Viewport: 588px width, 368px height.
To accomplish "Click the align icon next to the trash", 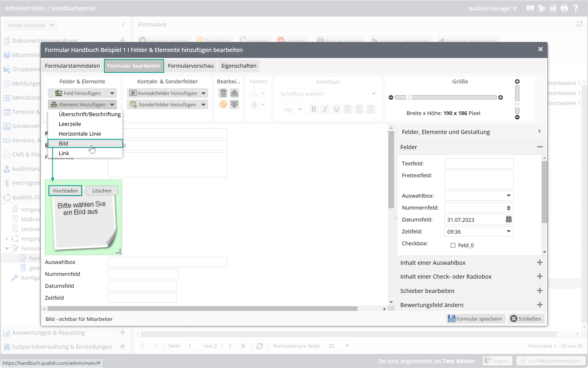I will (234, 93).
